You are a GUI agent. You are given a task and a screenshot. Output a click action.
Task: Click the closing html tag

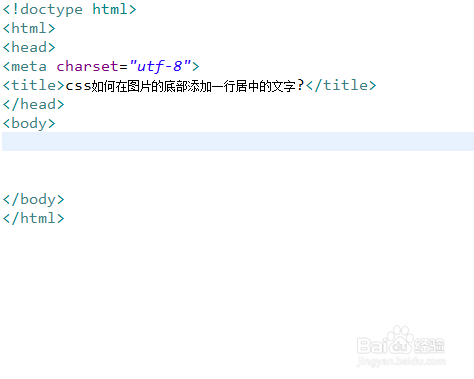pos(33,218)
